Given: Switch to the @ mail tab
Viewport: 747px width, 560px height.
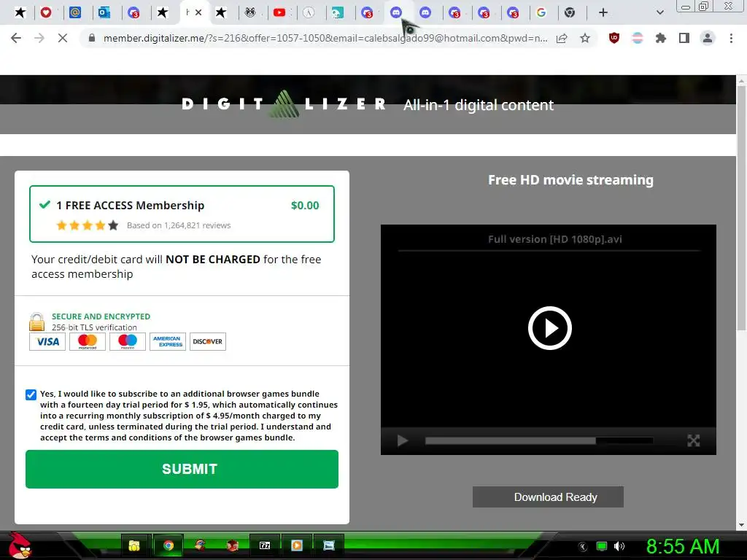Looking at the screenshot, I should click(75, 12).
